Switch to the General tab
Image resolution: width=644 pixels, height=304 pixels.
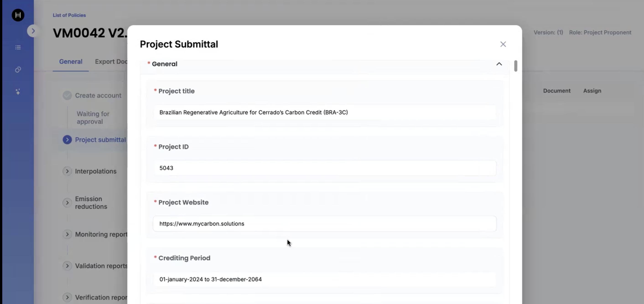pos(70,62)
